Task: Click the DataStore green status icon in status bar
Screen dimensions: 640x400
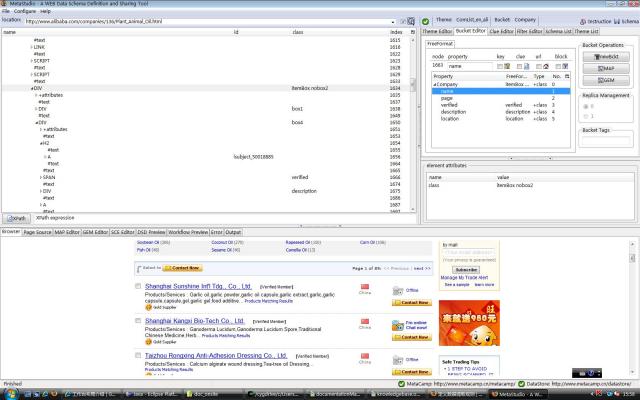Action: coord(521,384)
